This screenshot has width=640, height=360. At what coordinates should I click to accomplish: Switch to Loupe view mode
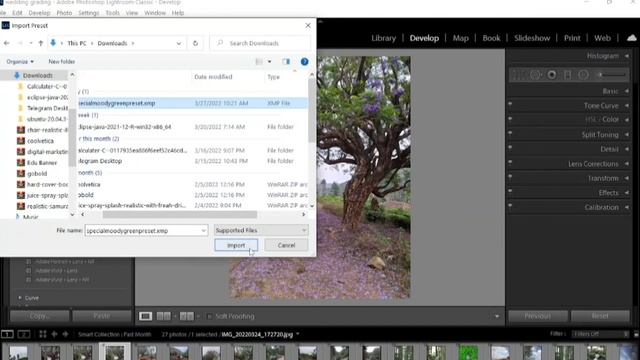pos(145,316)
